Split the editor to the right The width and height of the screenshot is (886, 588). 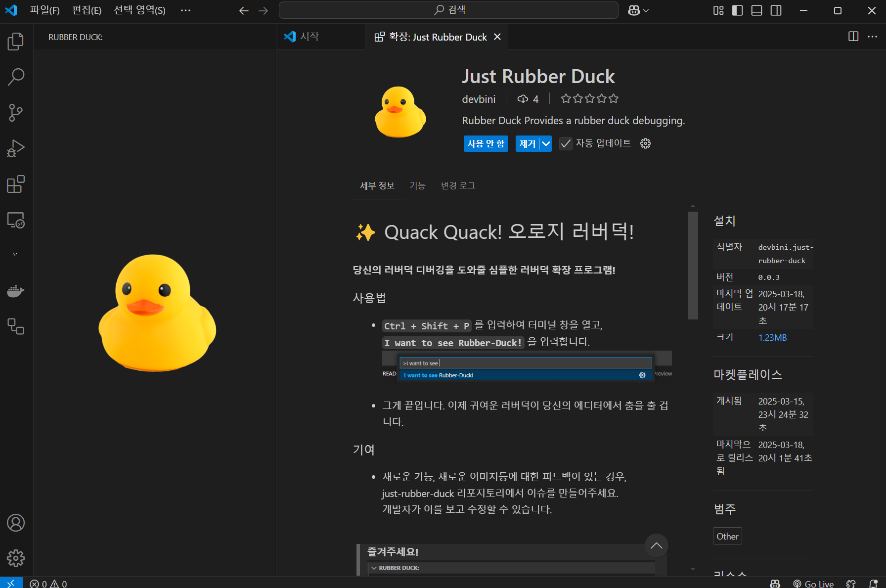point(853,37)
